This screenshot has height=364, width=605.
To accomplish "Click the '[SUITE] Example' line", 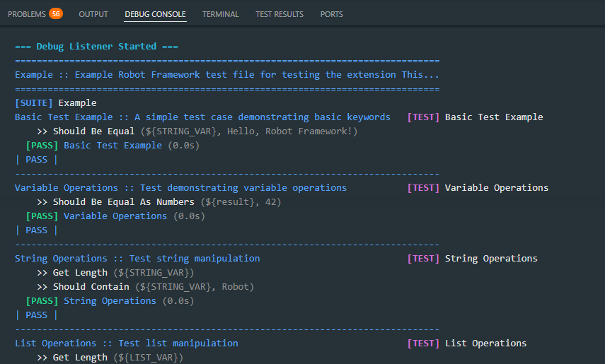I will [56, 103].
